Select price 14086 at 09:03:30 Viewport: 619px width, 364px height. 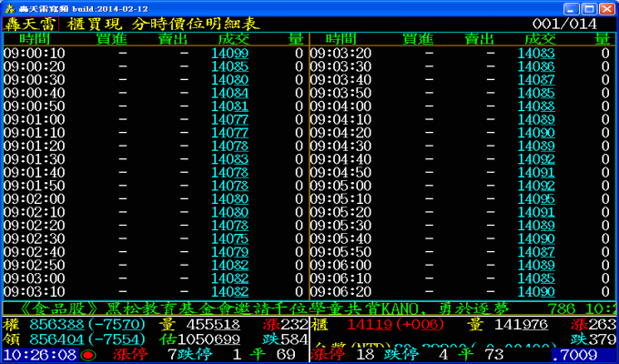(x=536, y=66)
